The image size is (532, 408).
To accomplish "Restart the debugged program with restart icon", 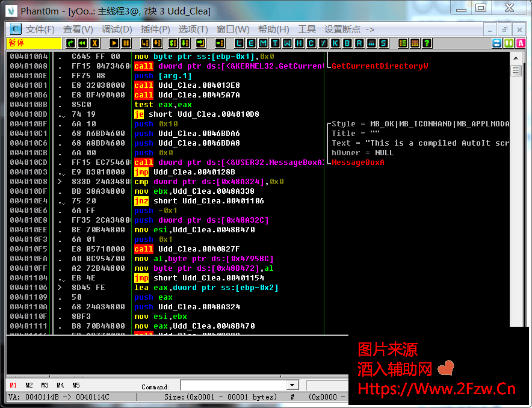I will coord(70,43).
